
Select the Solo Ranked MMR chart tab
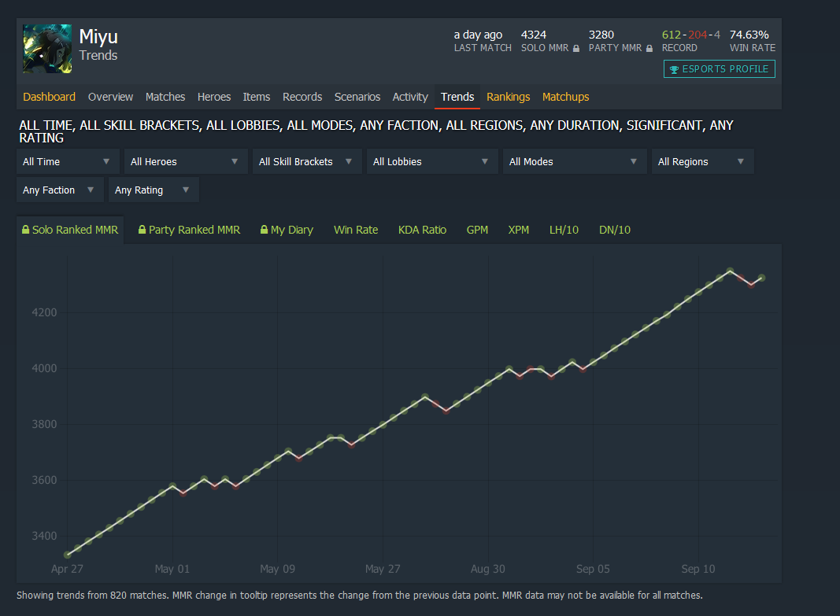(x=70, y=231)
